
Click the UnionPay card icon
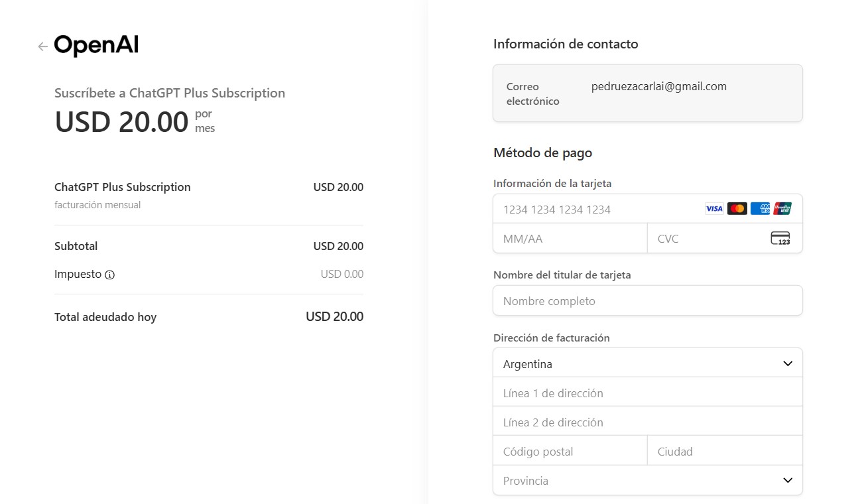click(x=782, y=209)
